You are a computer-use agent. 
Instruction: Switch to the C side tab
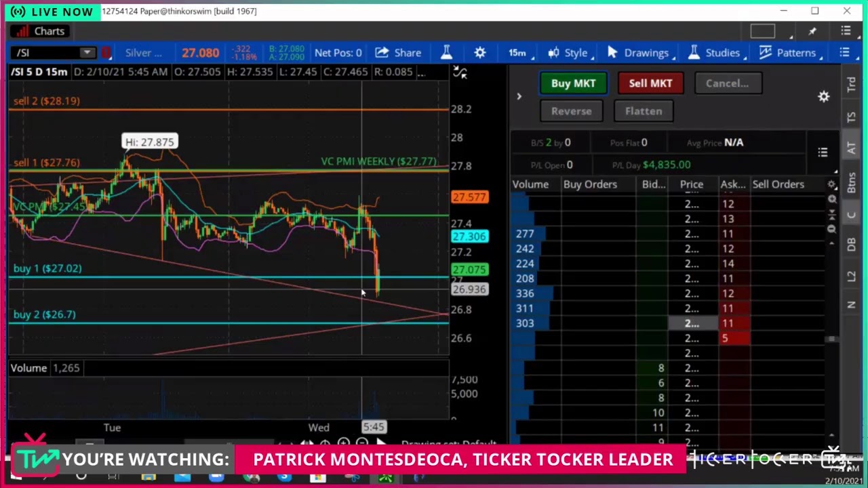pos(851,216)
